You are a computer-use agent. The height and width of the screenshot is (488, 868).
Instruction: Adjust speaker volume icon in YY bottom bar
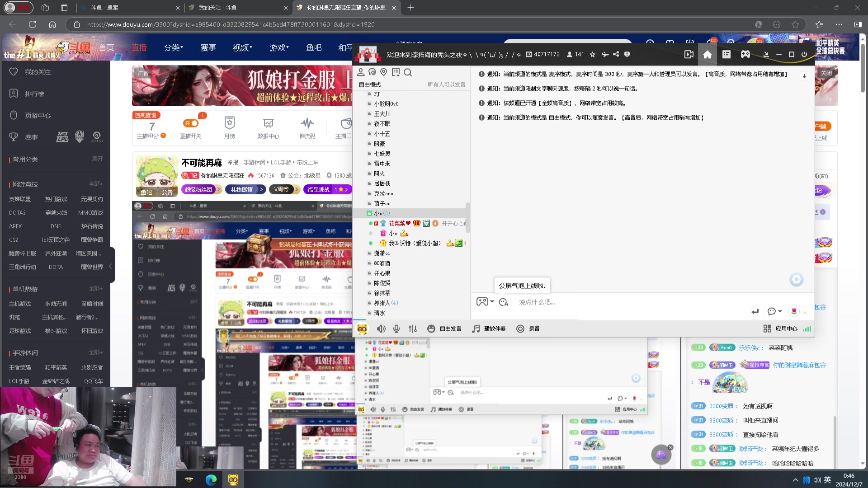381,328
